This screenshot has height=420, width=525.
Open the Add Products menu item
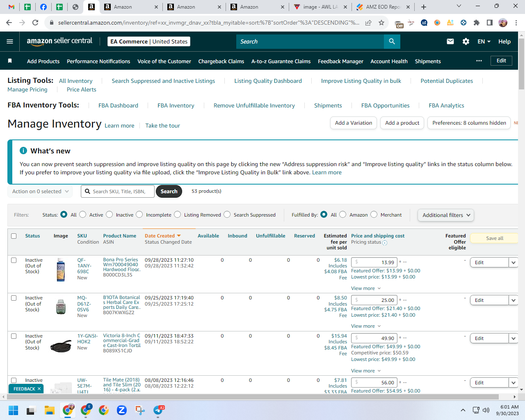click(43, 61)
